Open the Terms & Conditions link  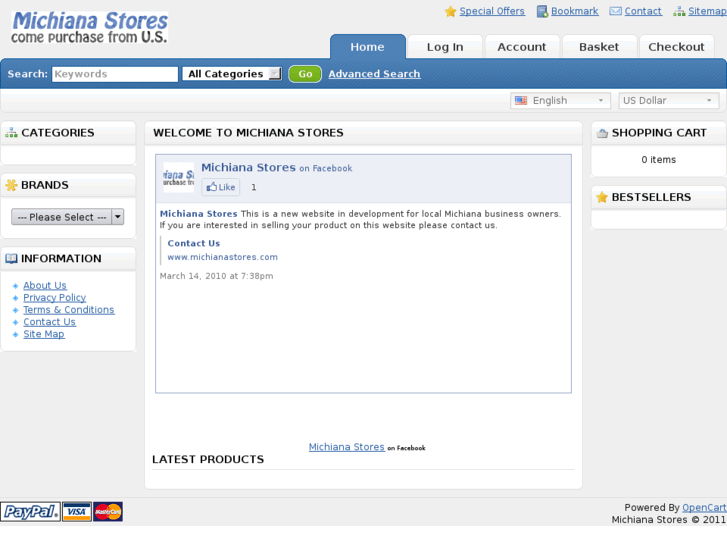[x=69, y=309]
